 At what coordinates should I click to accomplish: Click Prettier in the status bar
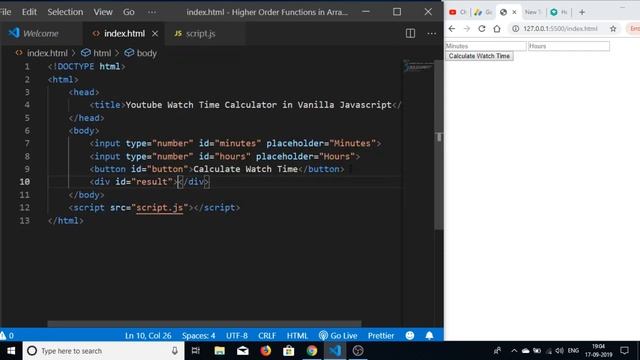pyautogui.click(x=381, y=336)
